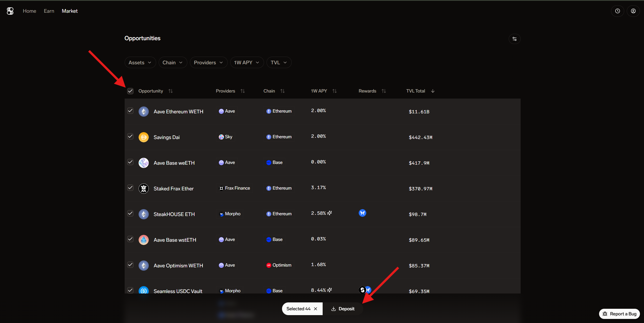Viewport: 644px width, 323px height.
Task: Clear selection with the X icon
Action: click(x=316, y=309)
